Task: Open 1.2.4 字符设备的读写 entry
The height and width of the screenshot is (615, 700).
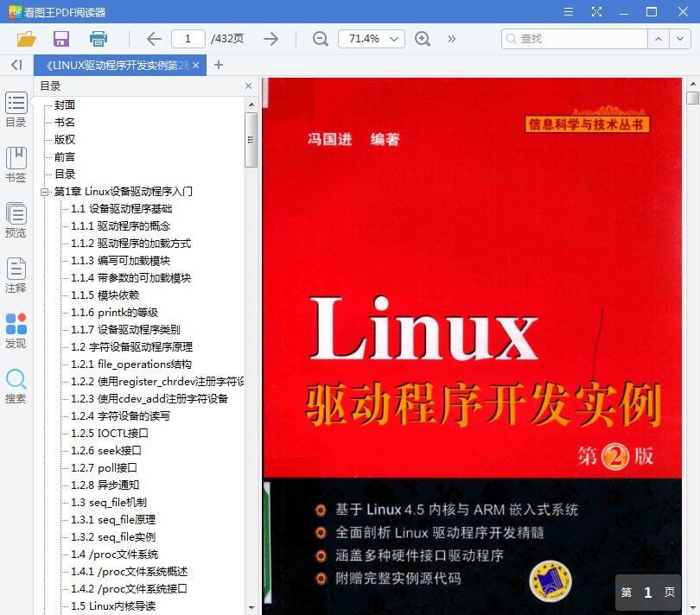Action: pos(120,416)
